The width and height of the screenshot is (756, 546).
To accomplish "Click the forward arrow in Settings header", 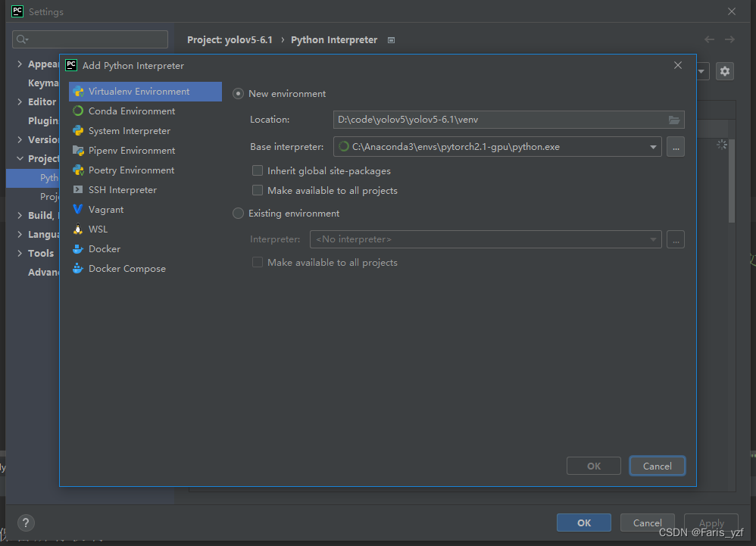I will (729, 39).
